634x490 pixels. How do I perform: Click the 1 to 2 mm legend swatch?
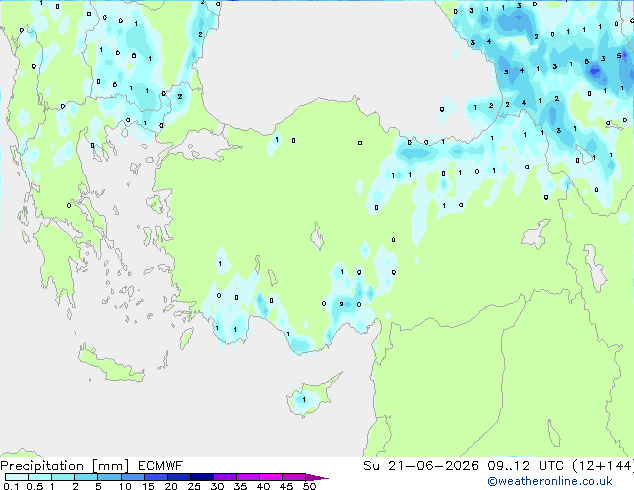[63, 477]
